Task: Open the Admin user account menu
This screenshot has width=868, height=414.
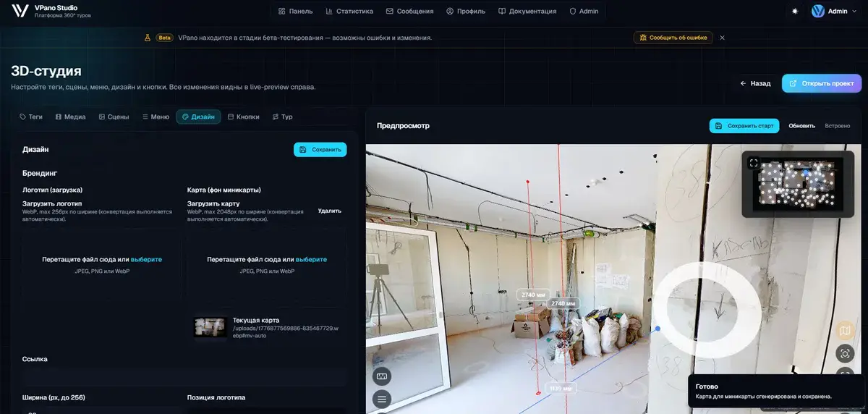Action: click(834, 11)
